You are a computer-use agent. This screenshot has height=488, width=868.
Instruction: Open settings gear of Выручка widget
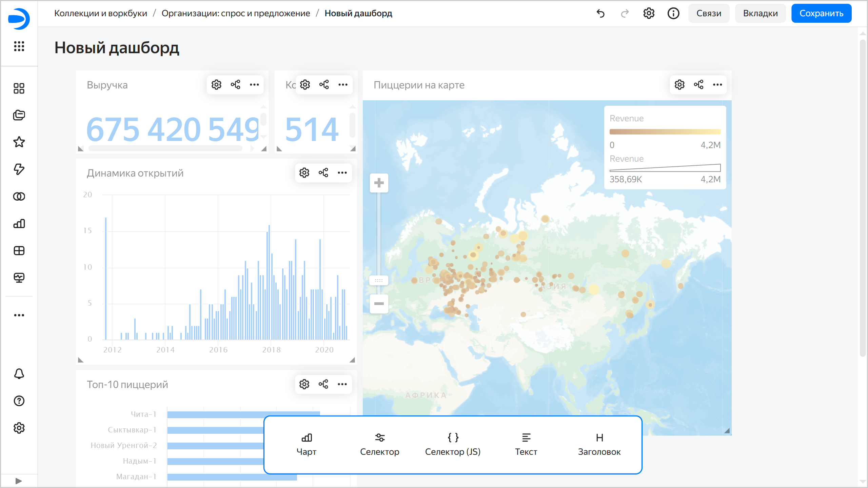[x=216, y=85]
